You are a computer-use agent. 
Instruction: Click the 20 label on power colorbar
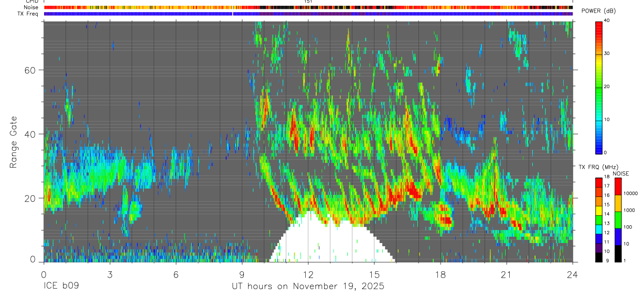pyautogui.click(x=607, y=86)
